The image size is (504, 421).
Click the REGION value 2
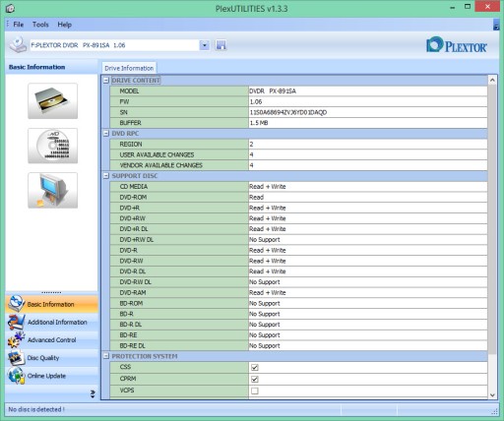[251, 145]
